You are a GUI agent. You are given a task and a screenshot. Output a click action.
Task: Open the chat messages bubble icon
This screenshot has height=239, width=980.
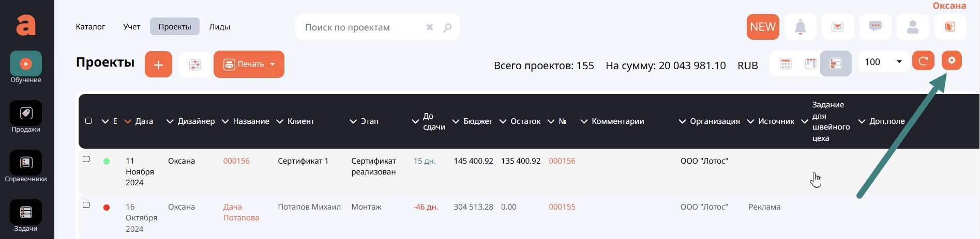[875, 27]
